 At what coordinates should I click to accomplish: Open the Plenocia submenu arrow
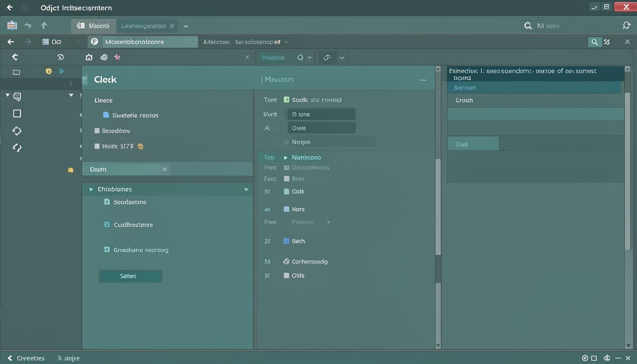coord(328,222)
